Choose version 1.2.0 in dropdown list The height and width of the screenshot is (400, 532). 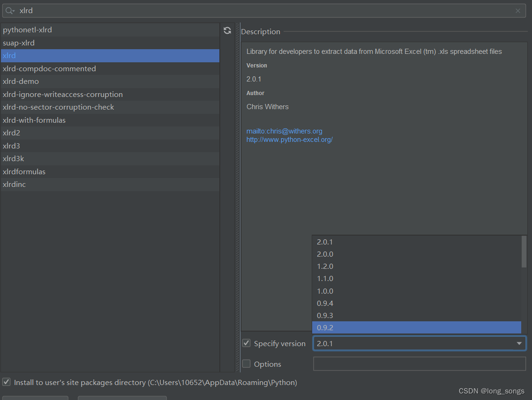click(325, 266)
